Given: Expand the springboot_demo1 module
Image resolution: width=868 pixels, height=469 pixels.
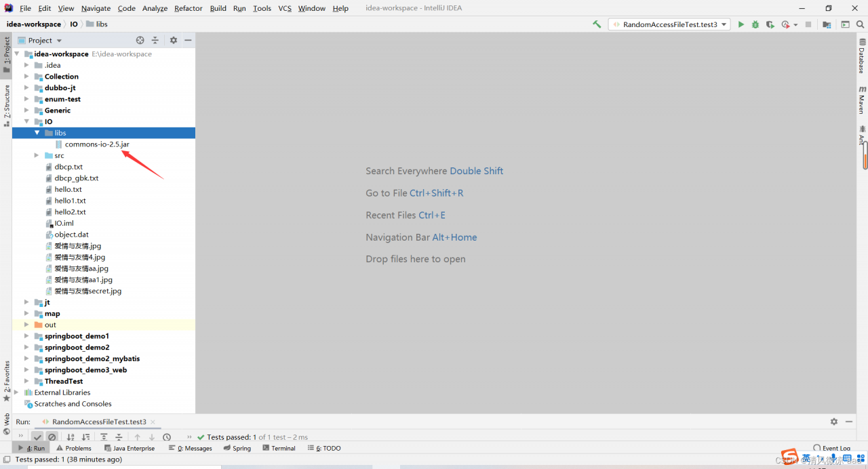Looking at the screenshot, I should coord(26,336).
